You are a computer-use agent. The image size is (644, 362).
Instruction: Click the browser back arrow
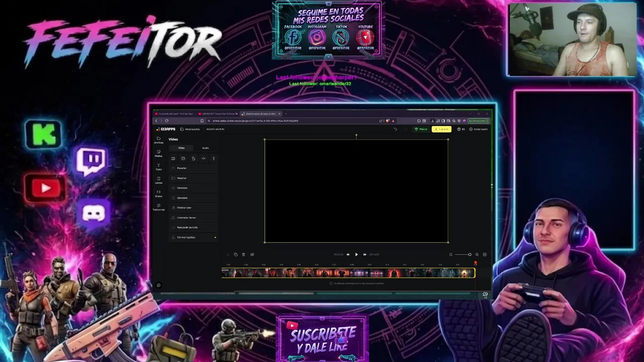click(x=156, y=121)
